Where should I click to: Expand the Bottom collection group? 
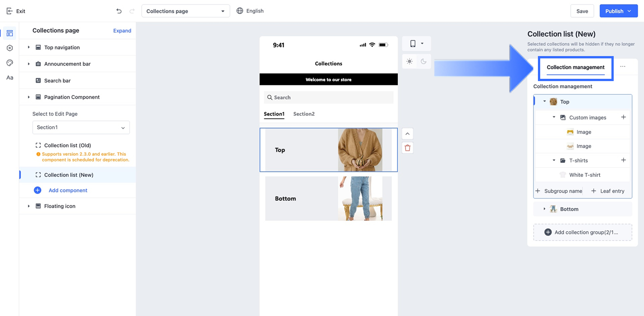tap(544, 209)
